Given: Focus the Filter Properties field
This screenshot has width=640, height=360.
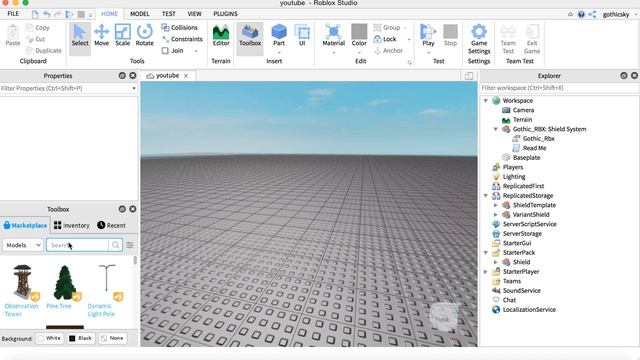Looking at the screenshot, I should pos(69,88).
